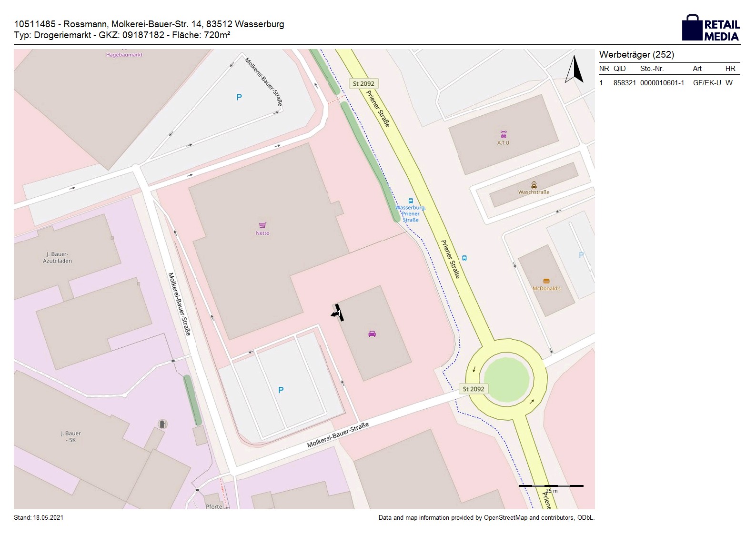Click the Retail Media logo
Image resolution: width=756 pixels, height=535 pixels.
coord(710,28)
